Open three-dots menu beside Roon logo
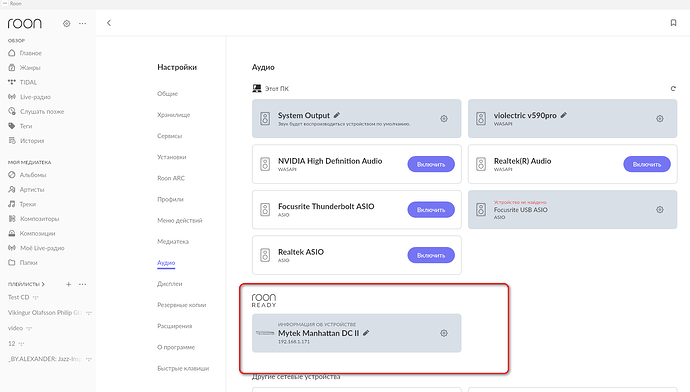 pyautogui.click(x=82, y=23)
